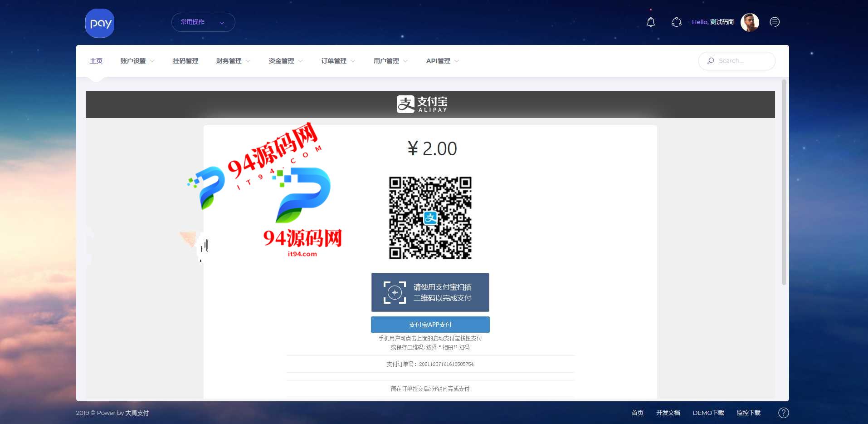Click the Alipay logo in the banner
Viewport: 868px width, 424px height.
coord(422,104)
